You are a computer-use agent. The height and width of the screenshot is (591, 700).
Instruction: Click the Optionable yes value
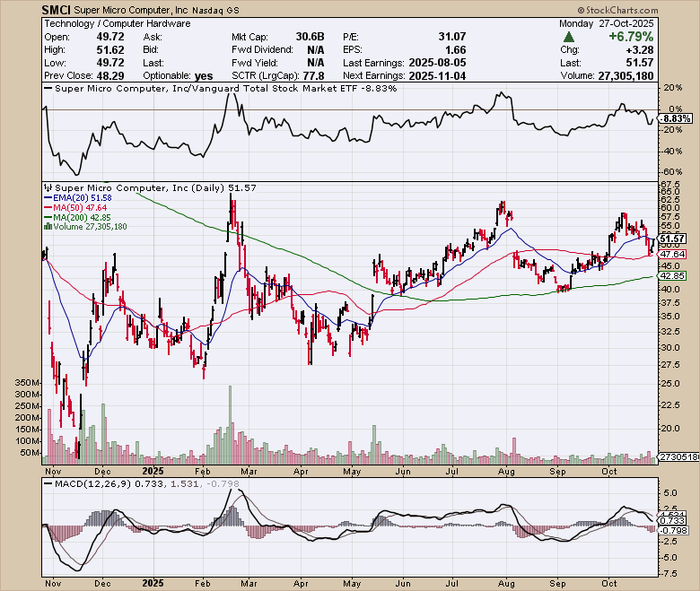point(204,76)
